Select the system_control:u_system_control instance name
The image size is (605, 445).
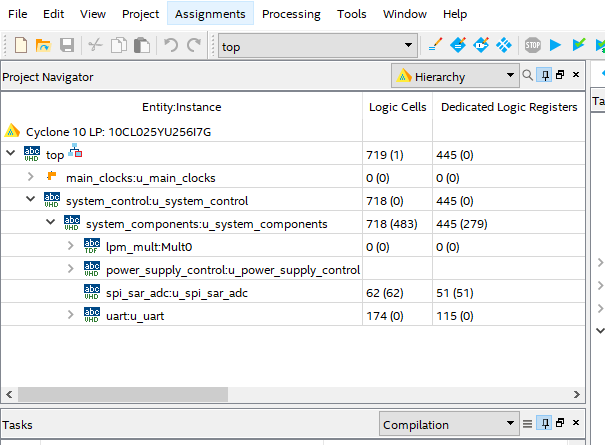pyautogui.click(x=157, y=201)
